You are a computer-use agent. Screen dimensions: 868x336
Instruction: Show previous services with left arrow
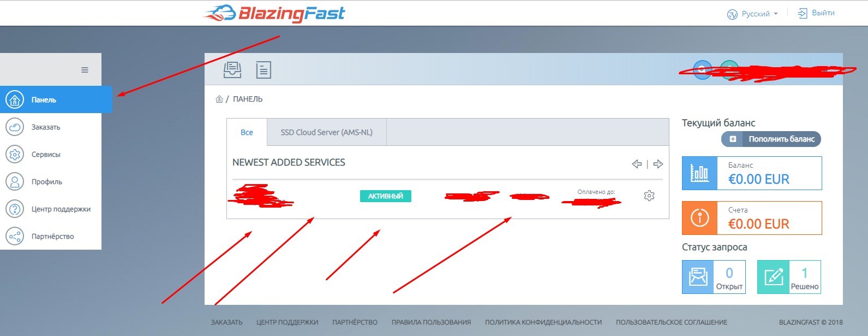(637, 164)
